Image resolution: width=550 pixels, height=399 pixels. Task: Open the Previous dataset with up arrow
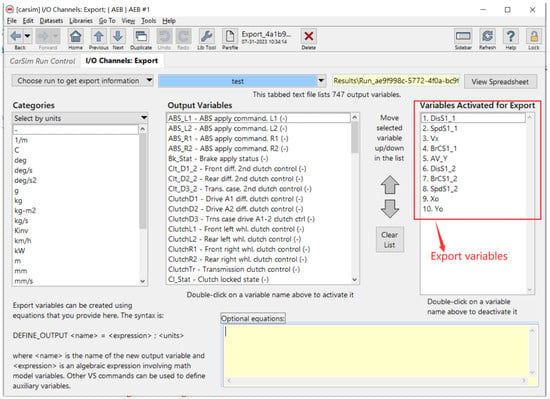[98, 36]
